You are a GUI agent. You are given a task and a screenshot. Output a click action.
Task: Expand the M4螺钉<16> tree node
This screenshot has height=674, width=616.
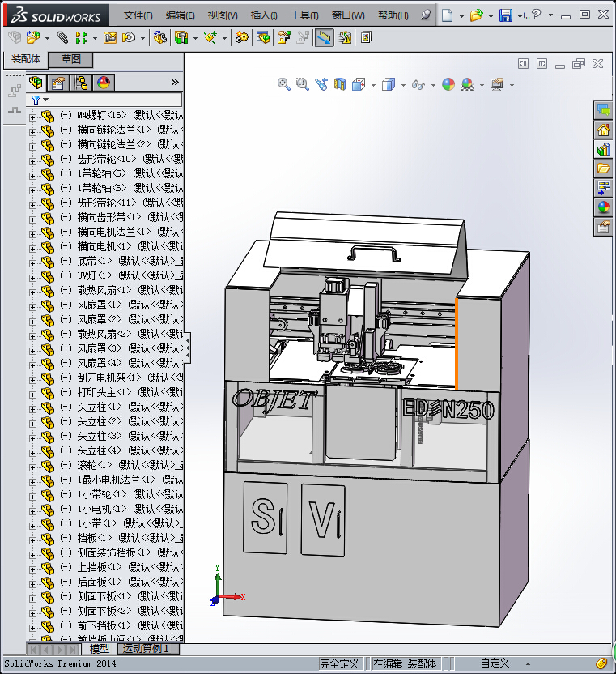[x=33, y=116]
